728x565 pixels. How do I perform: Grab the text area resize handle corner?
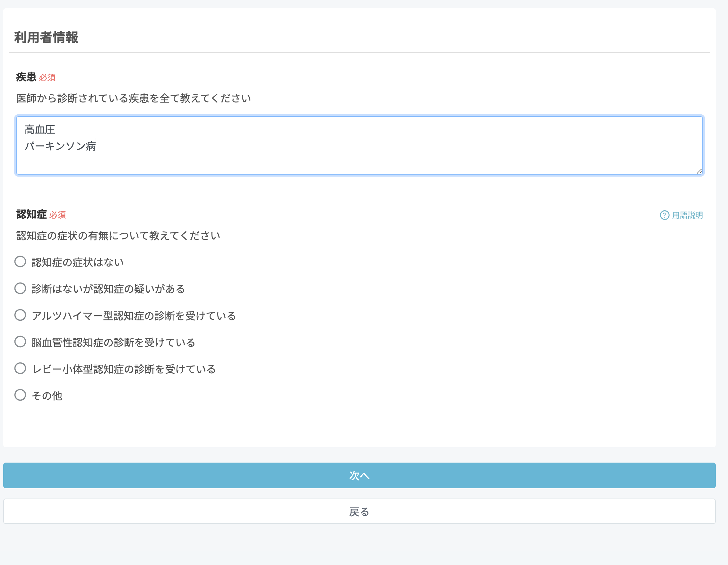699,171
